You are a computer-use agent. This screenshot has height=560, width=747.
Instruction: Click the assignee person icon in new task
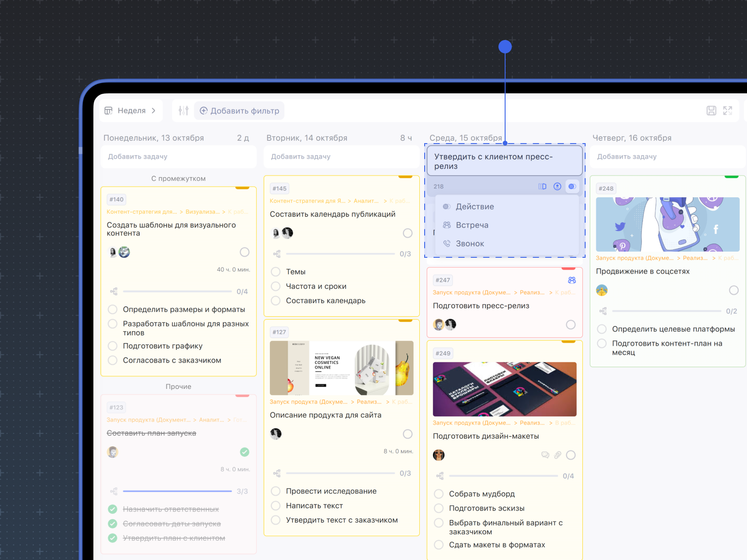(x=557, y=187)
